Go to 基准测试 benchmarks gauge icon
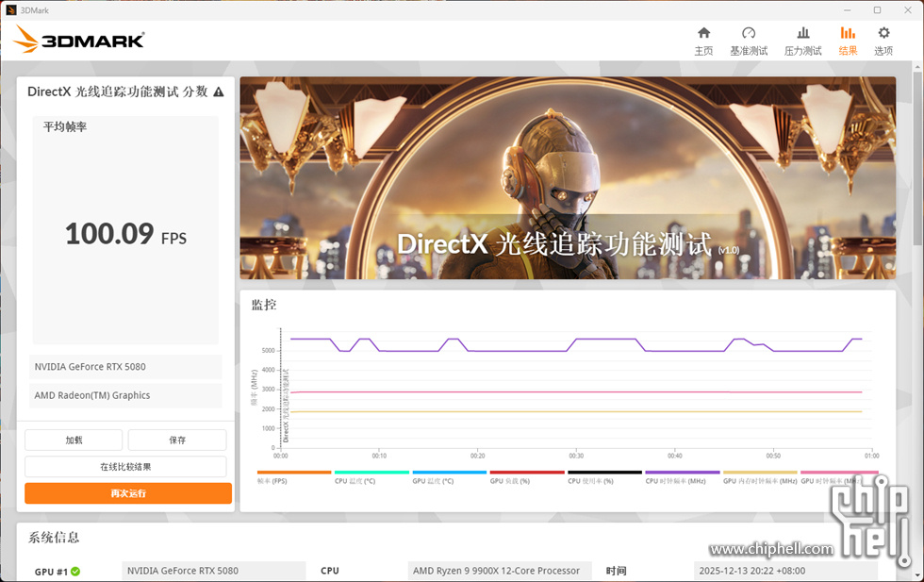The width and height of the screenshot is (924, 582). pyautogui.click(x=749, y=41)
